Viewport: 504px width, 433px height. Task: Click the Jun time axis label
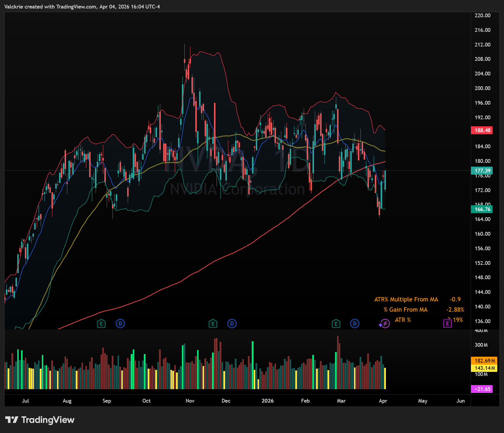(x=460, y=401)
